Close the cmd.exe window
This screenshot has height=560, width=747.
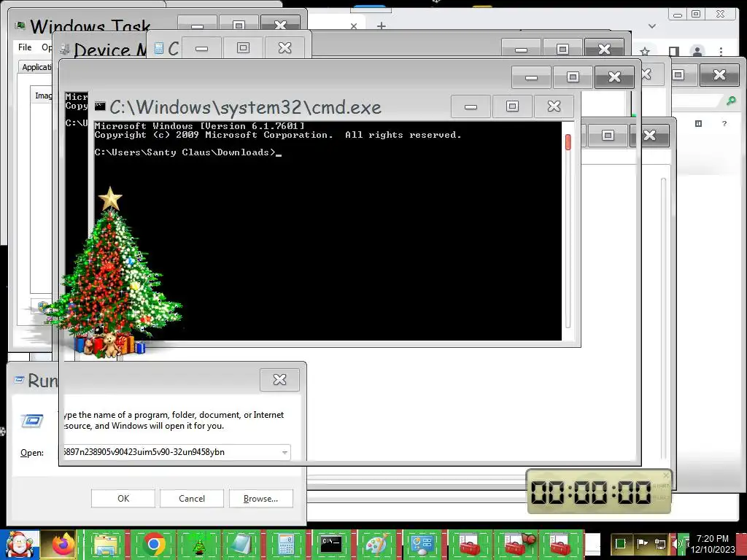tap(554, 106)
